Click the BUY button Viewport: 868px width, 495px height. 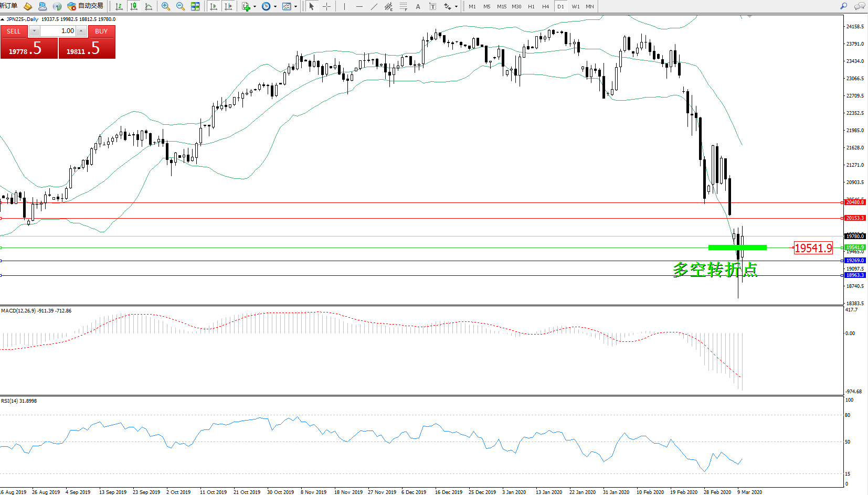[101, 31]
